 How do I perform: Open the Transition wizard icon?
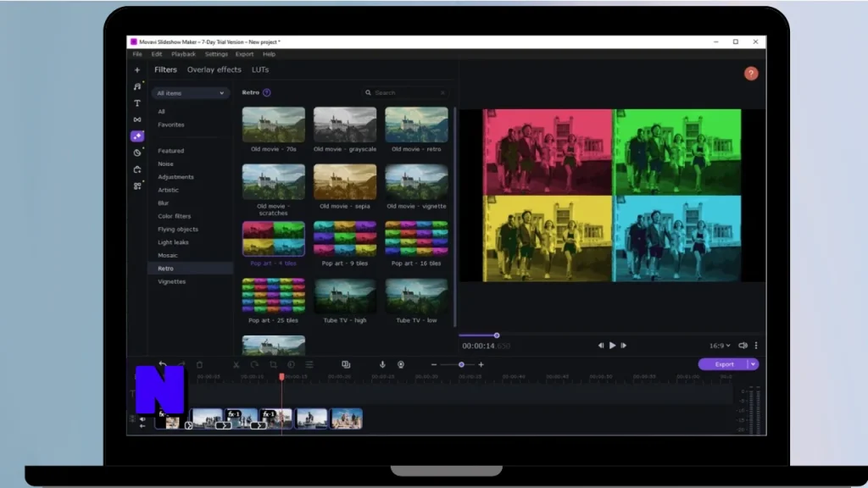point(346,364)
